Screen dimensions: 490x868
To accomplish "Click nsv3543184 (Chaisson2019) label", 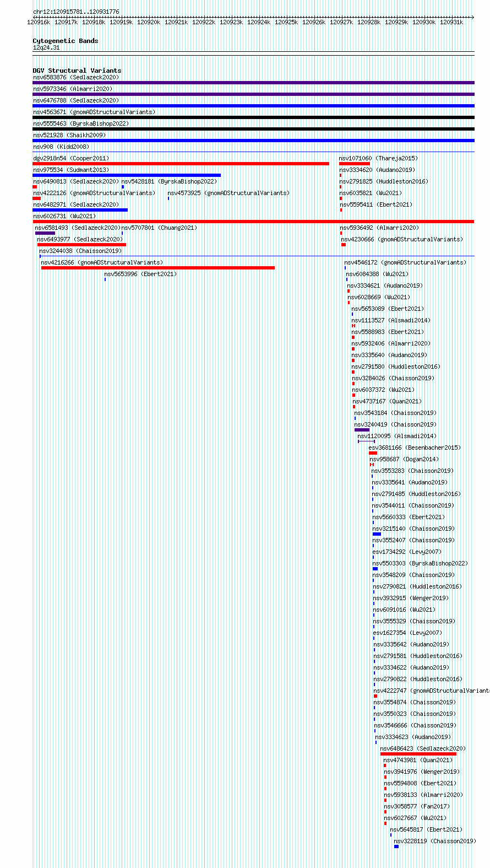I will [x=396, y=413].
